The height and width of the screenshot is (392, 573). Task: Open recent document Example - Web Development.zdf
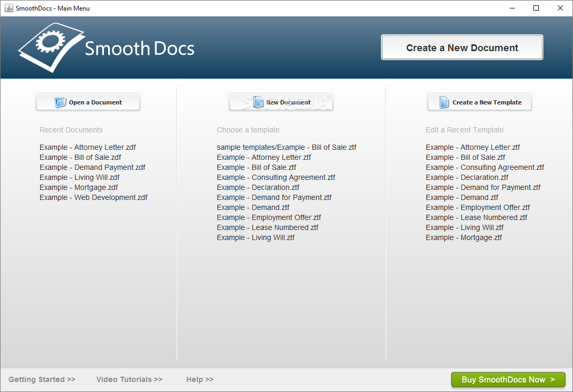coord(93,198)
